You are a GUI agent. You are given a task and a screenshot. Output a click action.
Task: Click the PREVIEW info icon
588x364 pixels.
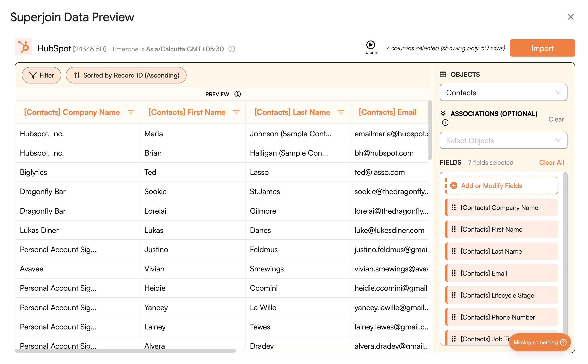point(237,94)
